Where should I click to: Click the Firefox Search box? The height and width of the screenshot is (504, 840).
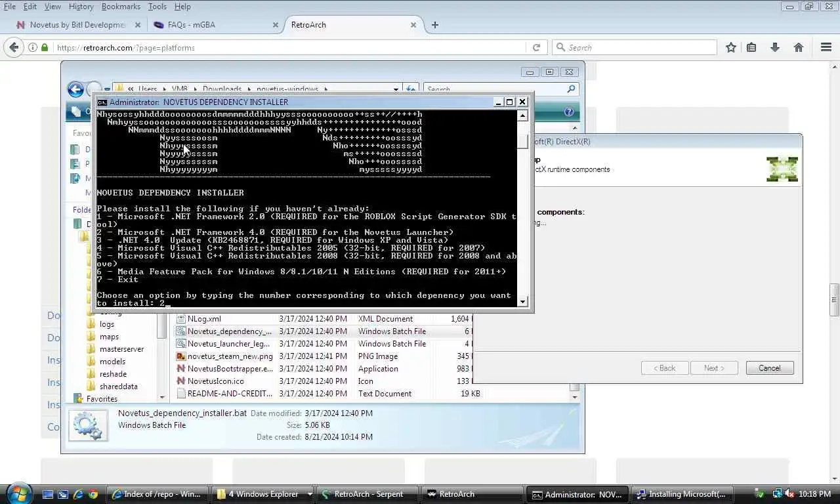coord(635,47)
